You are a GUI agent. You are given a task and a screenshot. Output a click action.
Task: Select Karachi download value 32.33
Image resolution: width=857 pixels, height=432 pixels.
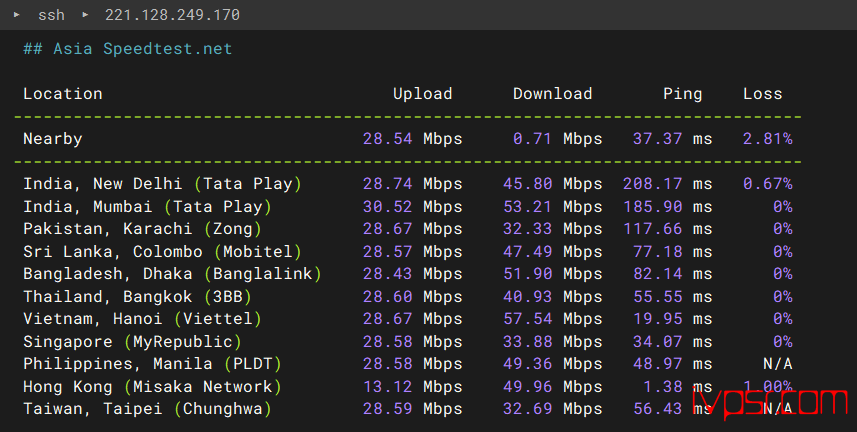tap(527, 229)
